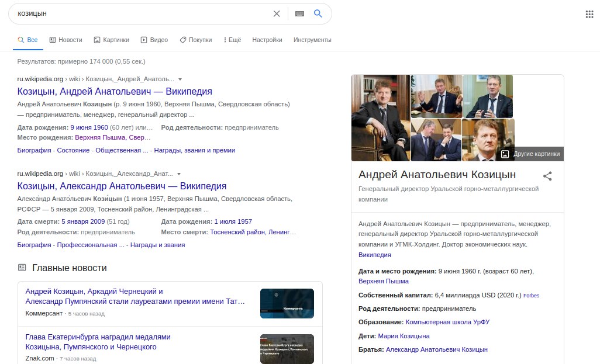The height and width of the screenshot is (364, 600).
Task: Open the Ещё more menu
Action: pyautogui.click(x=232, y=40)
